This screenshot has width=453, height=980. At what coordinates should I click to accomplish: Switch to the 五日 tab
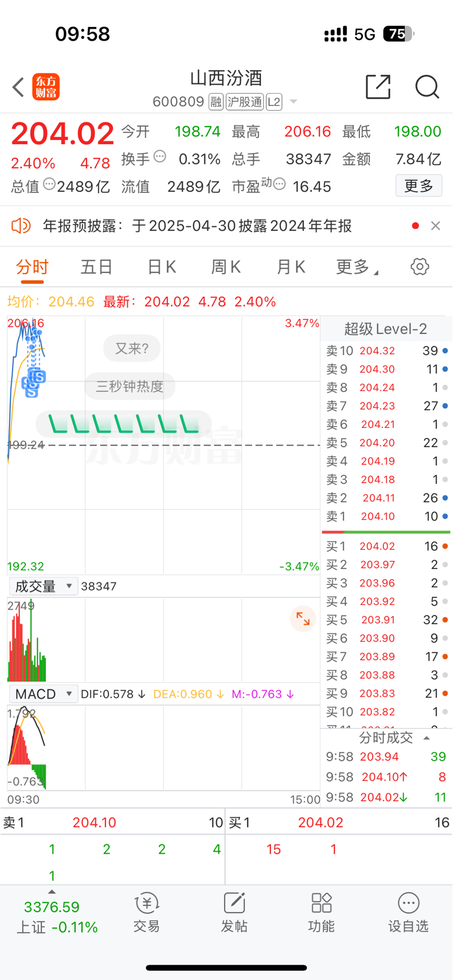coord(97,267)
